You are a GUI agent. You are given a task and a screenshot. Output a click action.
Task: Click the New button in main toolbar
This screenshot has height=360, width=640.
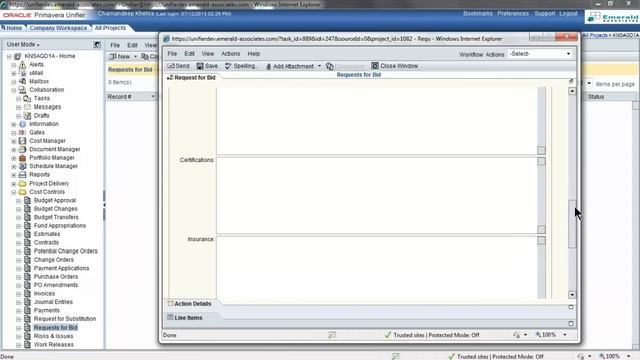click(x=120, y=56)
